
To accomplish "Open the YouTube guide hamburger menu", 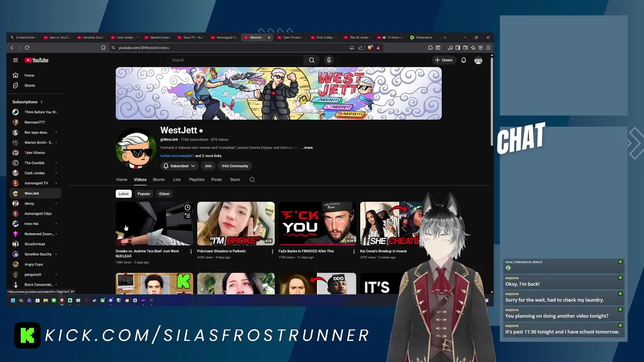I will [16, 60].
